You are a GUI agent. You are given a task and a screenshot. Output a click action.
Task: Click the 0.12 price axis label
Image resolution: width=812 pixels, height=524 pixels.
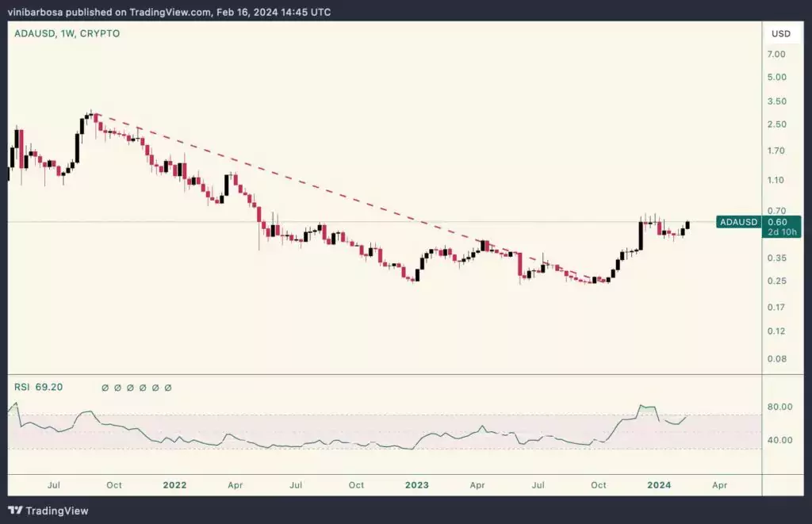pos(776,331)
